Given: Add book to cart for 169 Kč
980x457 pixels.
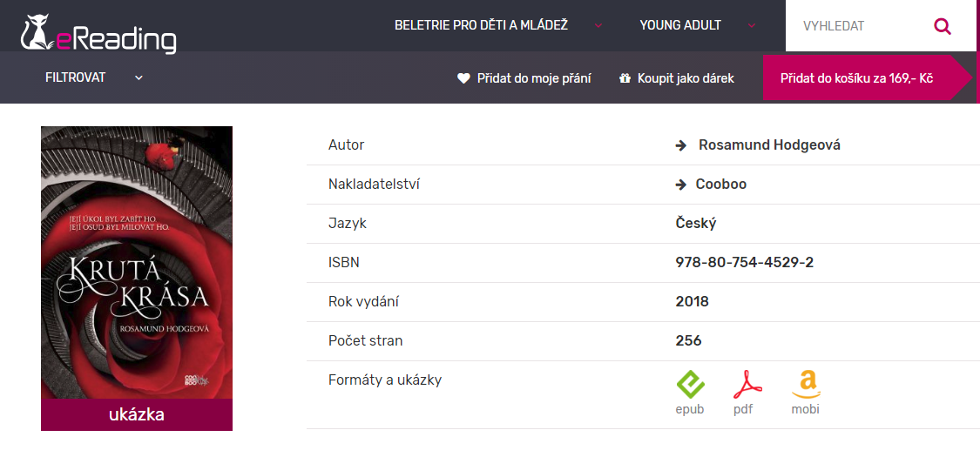Looking at the screenshot, I should pos(857,78).
